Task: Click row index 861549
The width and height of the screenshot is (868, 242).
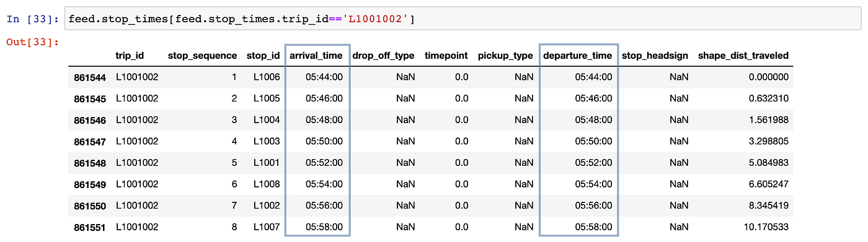Action: pos(90,184)
